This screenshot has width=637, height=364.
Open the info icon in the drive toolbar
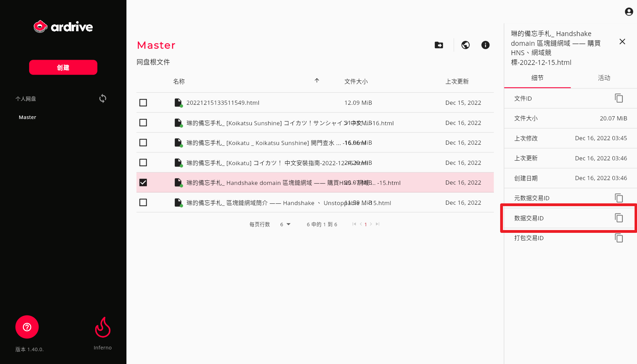pyautogui.click(x=485, y=45)
